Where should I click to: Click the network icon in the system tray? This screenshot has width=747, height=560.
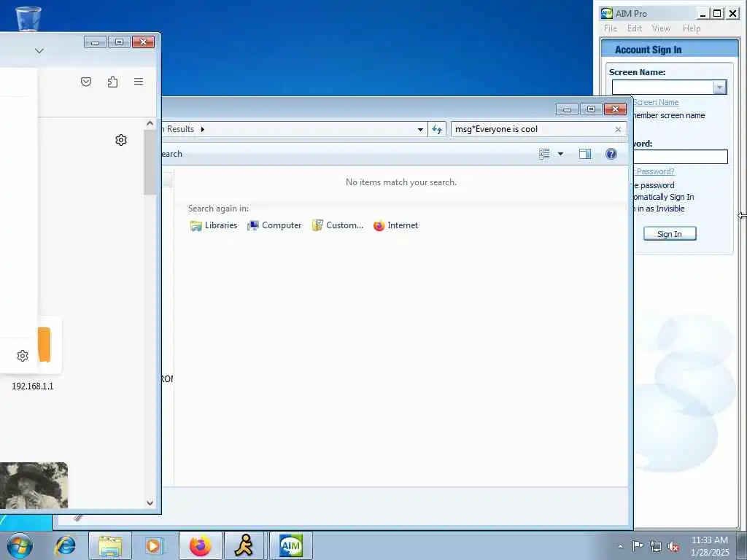point(656,546)
